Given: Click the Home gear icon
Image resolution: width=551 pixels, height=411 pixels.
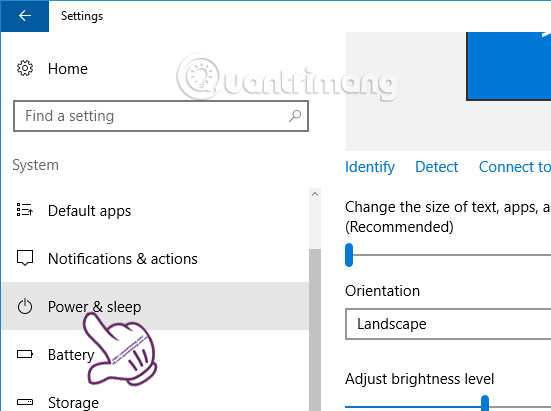Looking at the screenshot, I should 25,68.
